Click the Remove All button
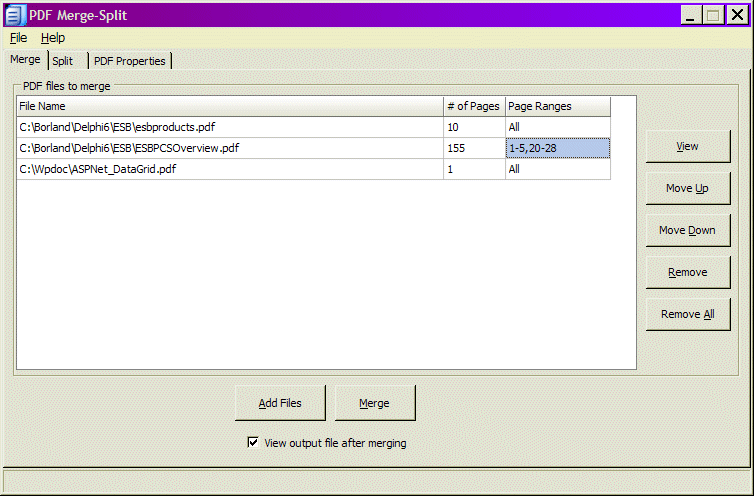Image resolution: width=754 pixels, height=496 pixels. [688, 314]
